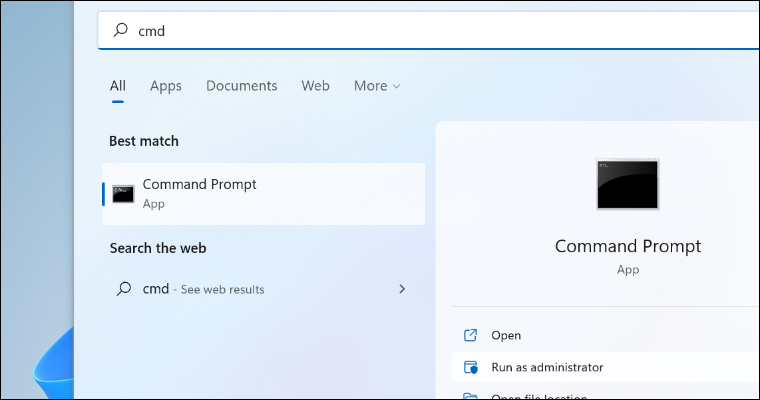Expand the cmd web result arrow
This screenshot has height=400, width=760.
click(402, 289)
